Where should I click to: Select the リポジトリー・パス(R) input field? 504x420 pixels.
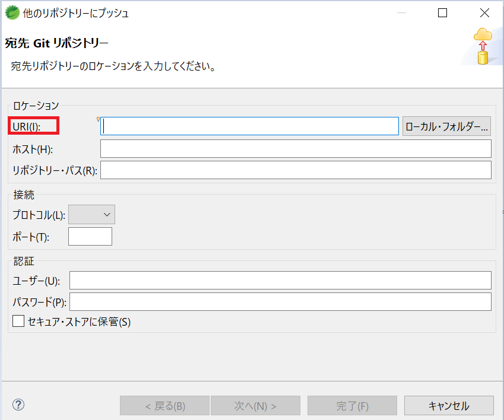click(295, 170)
